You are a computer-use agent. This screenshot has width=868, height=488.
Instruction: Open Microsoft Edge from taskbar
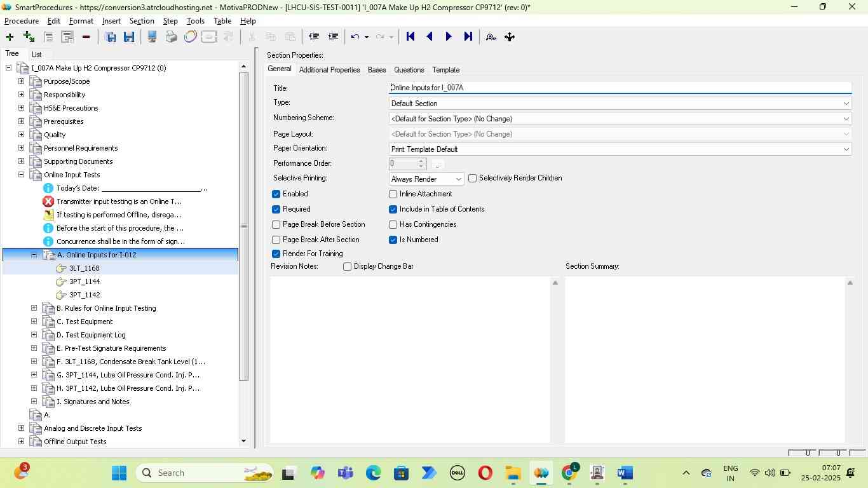373,473
